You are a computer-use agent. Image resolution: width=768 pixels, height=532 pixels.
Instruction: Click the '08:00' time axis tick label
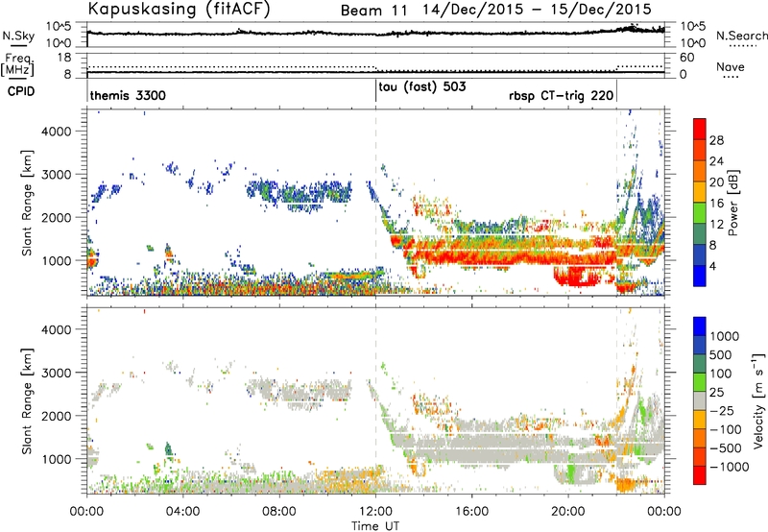coord(279,512)
